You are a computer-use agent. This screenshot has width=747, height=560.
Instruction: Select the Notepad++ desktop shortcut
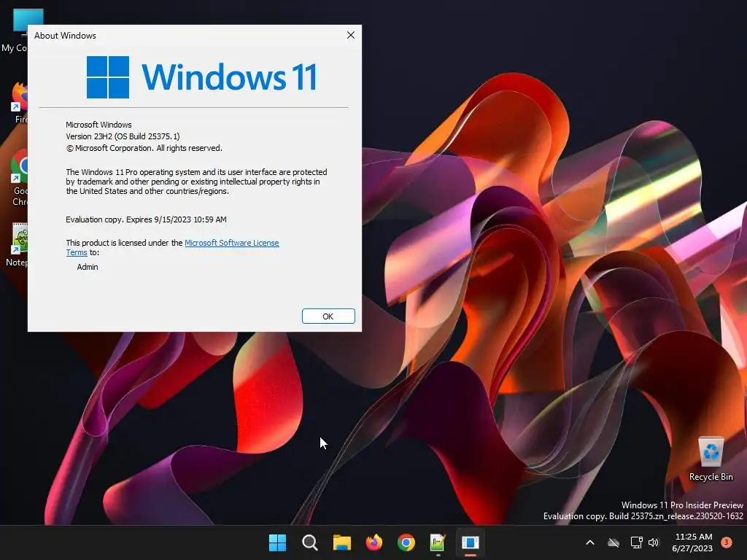click(x=18, y=244)
